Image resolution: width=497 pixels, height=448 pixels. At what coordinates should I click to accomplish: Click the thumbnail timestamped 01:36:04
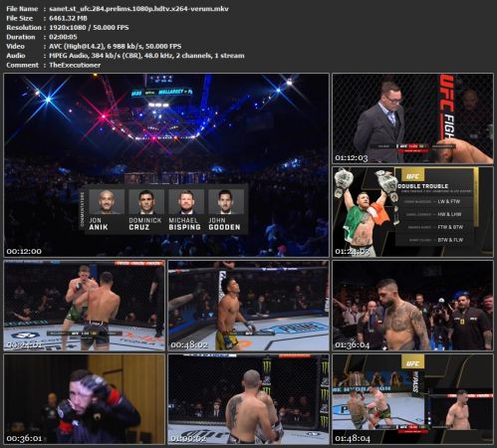(x=412, y=306)
